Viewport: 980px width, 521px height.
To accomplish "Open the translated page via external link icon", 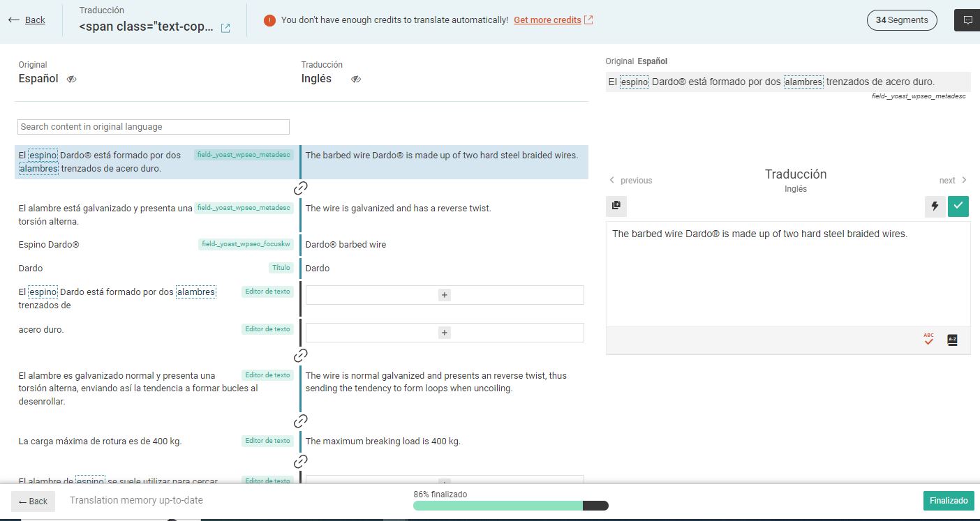I will pyautogui.click(x=225, y=29).
